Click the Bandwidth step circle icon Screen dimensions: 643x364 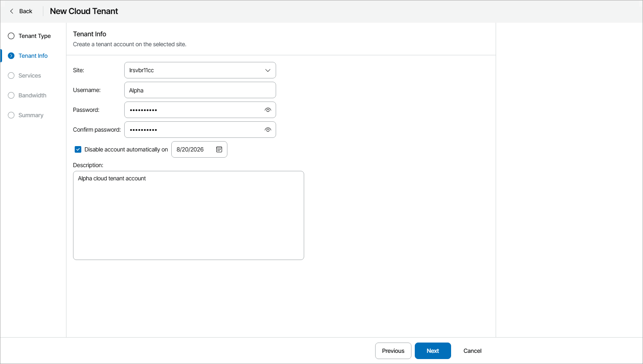(x=11, y=95)
